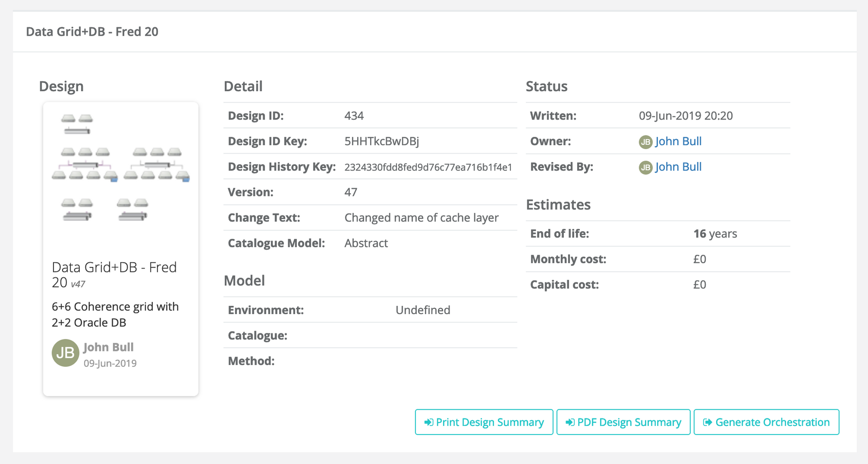Click the page header Data Grid+DB - Fred 20
The image size is (868, 464).
tap(92, 32)
